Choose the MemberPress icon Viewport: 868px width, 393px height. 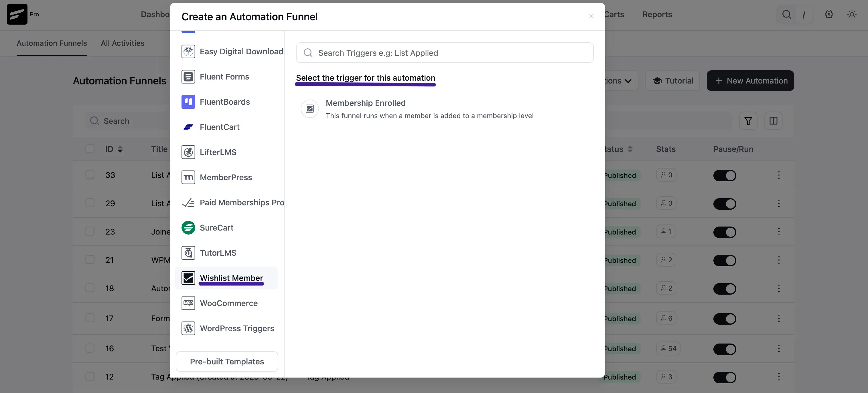(x=188, y=177)
